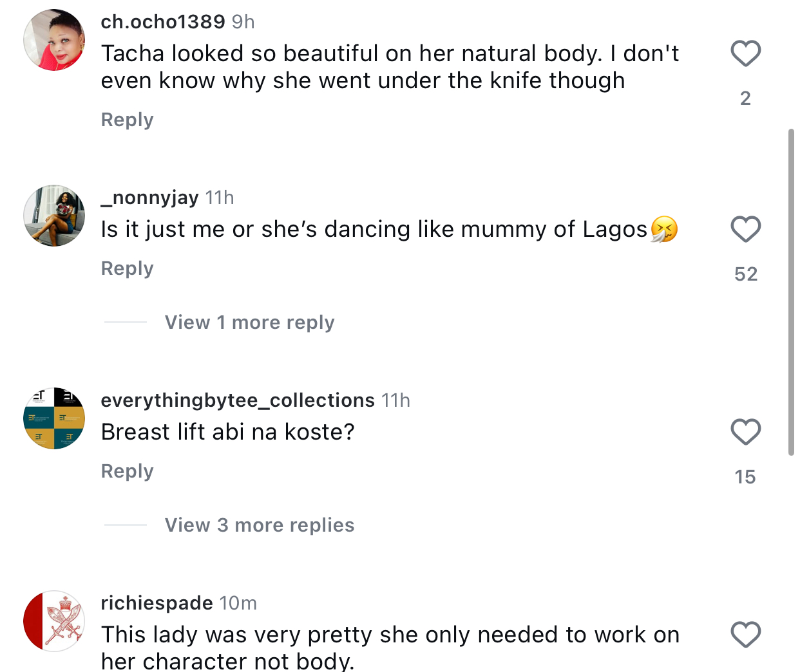
Task: Like richiespade's comment with heart icon
Action: (745, 635)
